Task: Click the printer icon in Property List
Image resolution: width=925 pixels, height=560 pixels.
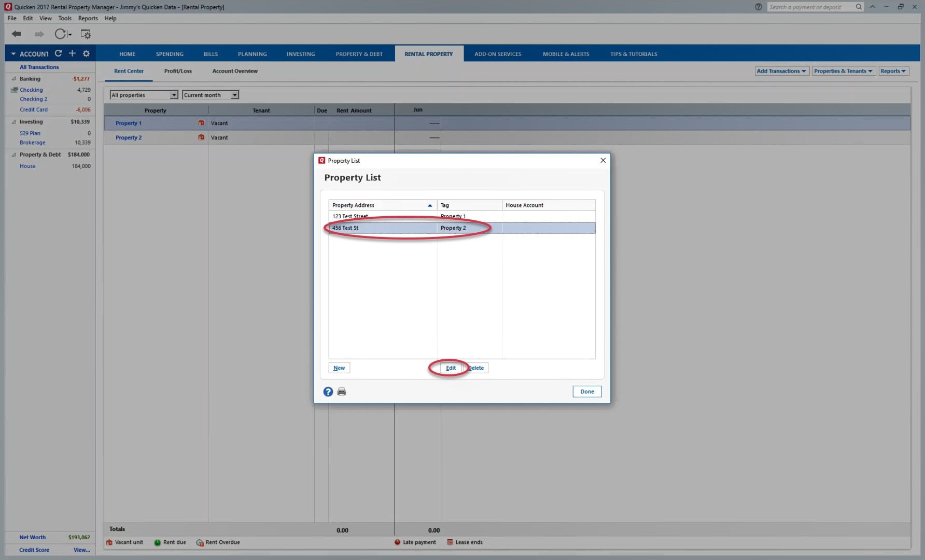Action: [342, 392]
